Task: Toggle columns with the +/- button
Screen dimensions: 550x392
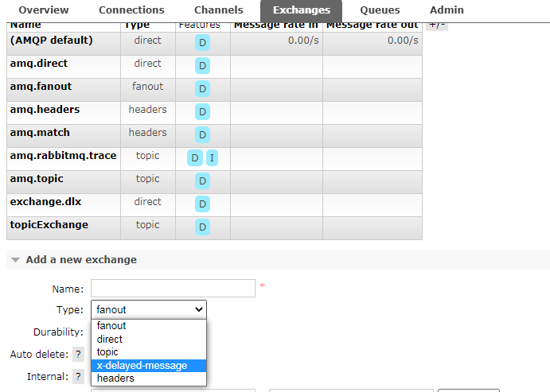Action: coord(437,25)
